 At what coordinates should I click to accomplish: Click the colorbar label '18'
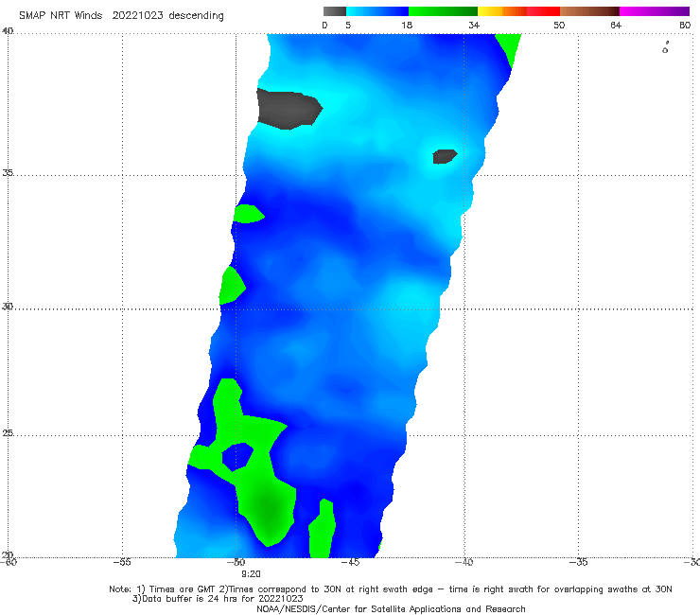[407, 26]
